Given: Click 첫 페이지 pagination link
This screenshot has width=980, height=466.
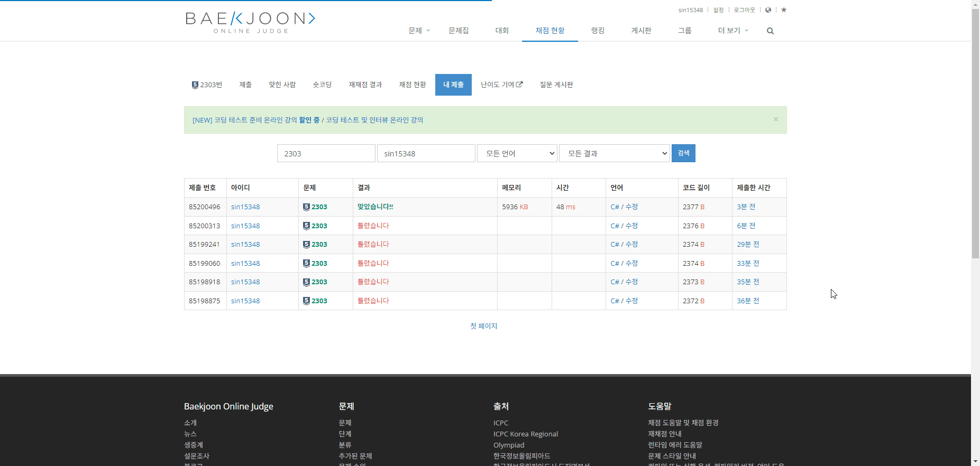Looking at the screenshot, I should click(x=484, y=326).
